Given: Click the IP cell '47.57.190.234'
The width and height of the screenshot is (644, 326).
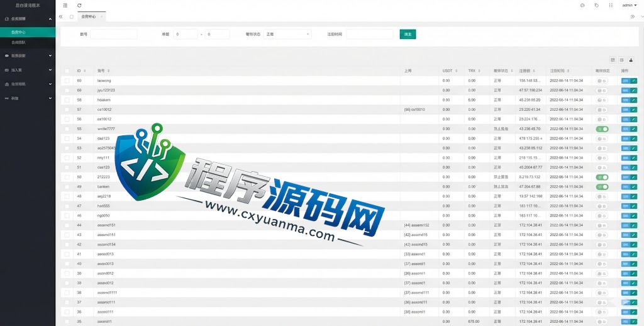Looking at the screenshot, I should (x=531, y=91).
